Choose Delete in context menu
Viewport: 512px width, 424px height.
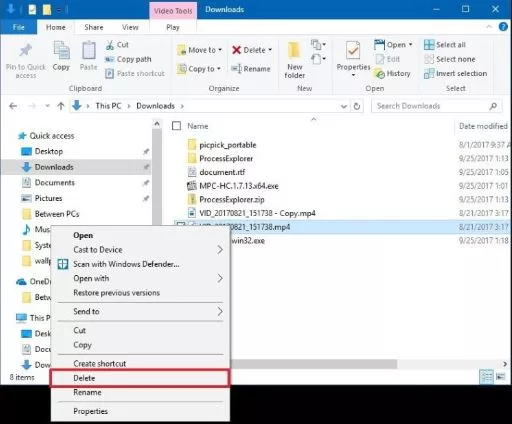pyautogui.click(x=139, y=378)
